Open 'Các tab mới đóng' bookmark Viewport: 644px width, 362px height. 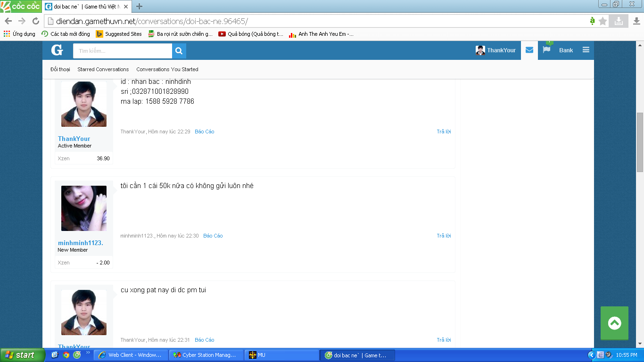tap(66, 34)
